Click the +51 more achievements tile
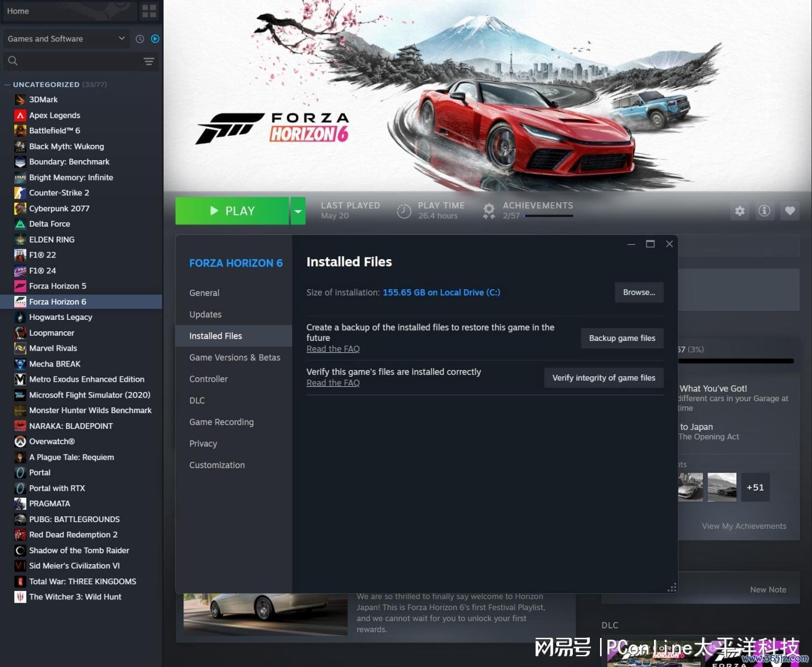The height and width of the screenshot is (667, 812). click(x=755, y=487)
